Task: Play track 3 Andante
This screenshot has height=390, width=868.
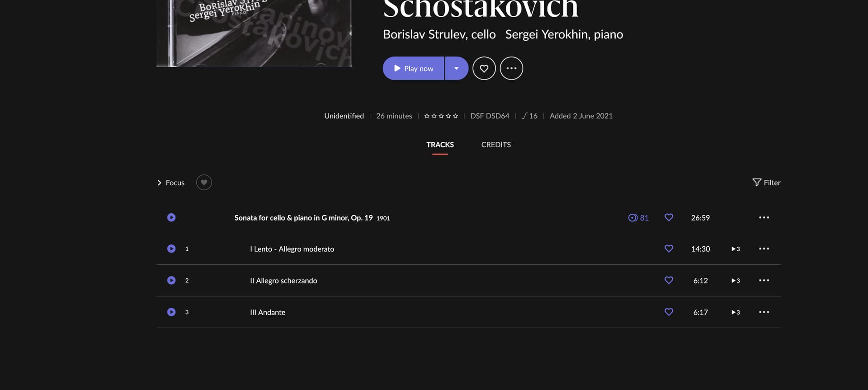Action: click(171, 312)
